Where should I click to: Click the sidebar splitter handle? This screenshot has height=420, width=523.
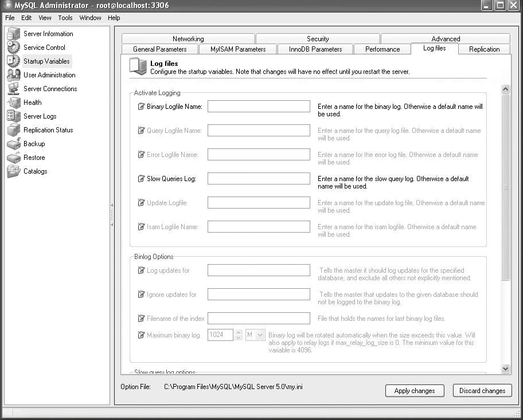(x=112, y=215)
